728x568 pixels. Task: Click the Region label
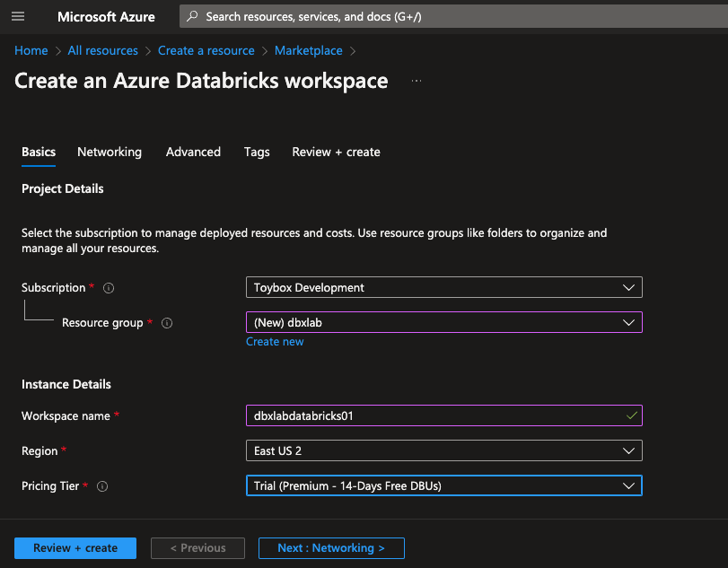tap(39, 451)
